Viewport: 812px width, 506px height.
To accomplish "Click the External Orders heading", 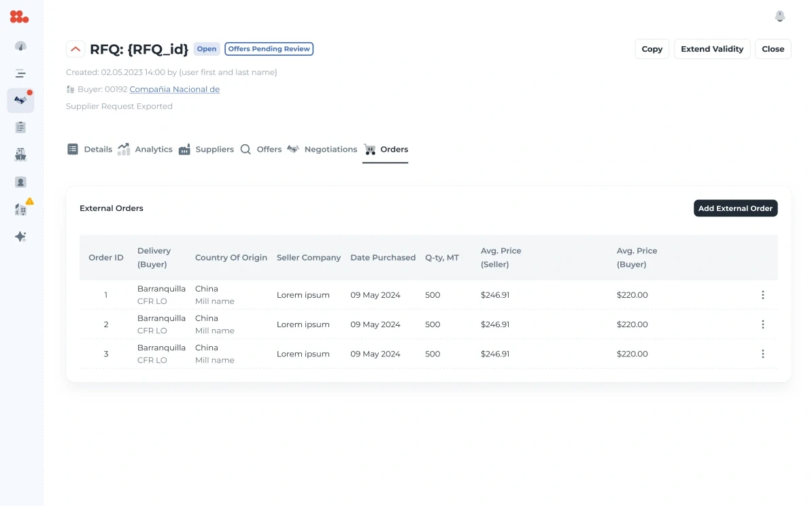I will (112, 208).
